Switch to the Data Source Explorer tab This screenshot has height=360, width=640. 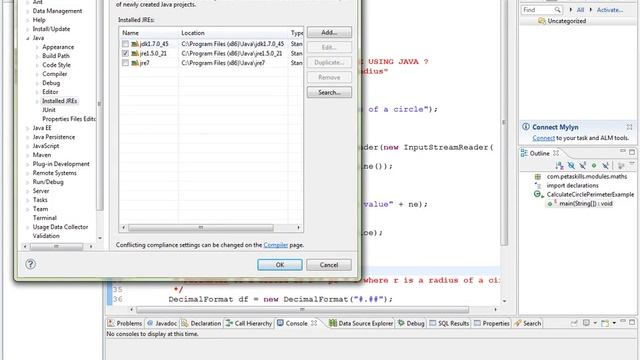(361, 323)
